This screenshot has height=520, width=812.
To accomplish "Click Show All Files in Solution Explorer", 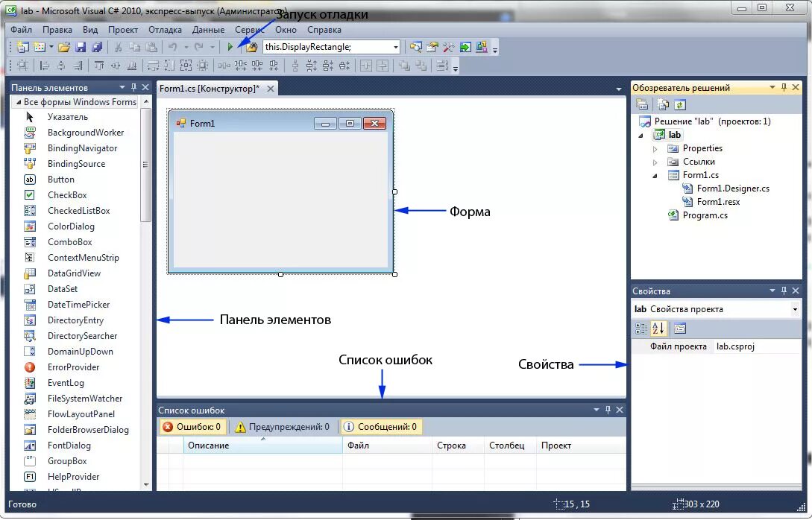I will point(664,104).
